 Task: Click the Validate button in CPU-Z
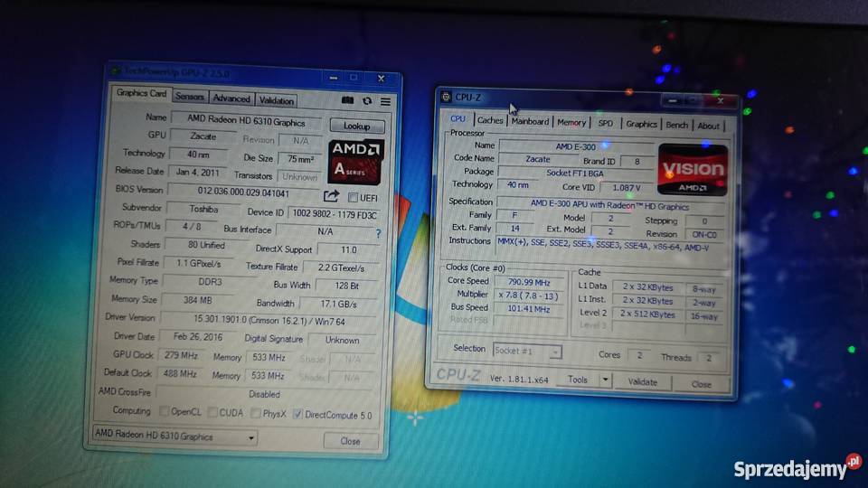coord(642,381)
